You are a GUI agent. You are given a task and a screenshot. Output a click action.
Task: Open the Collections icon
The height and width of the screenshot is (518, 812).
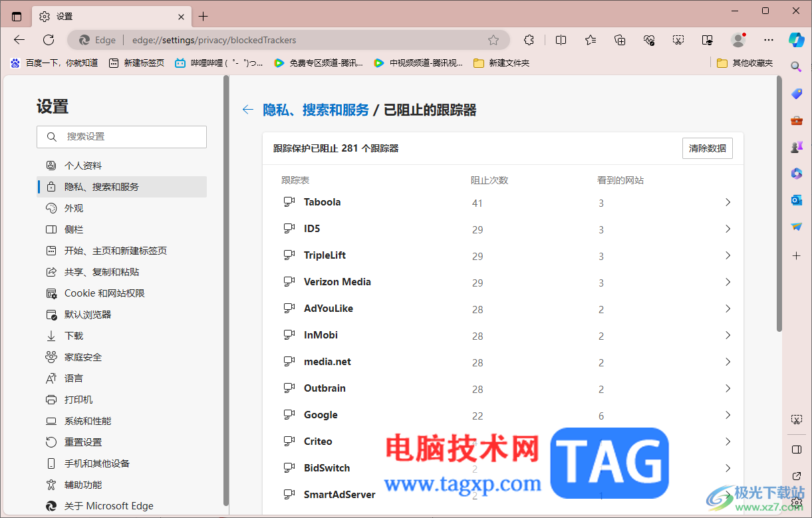[620, 40]
